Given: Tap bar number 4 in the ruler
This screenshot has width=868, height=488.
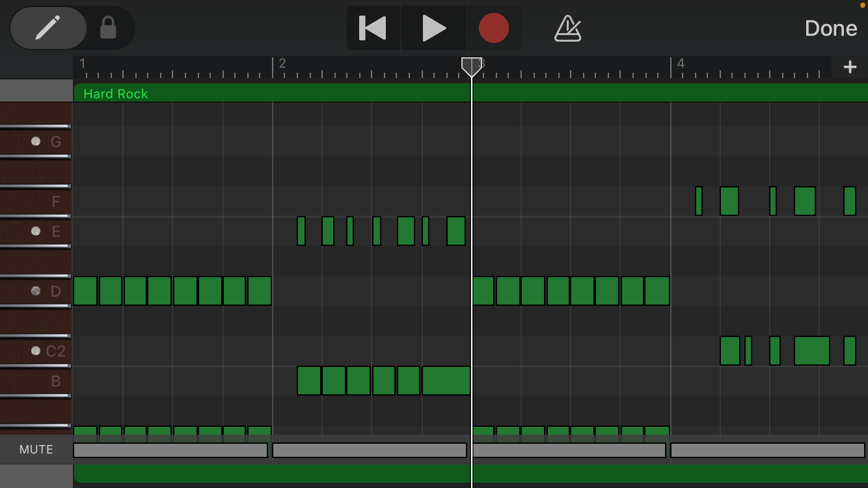Looking at the screenshot, I should point(681,63).
